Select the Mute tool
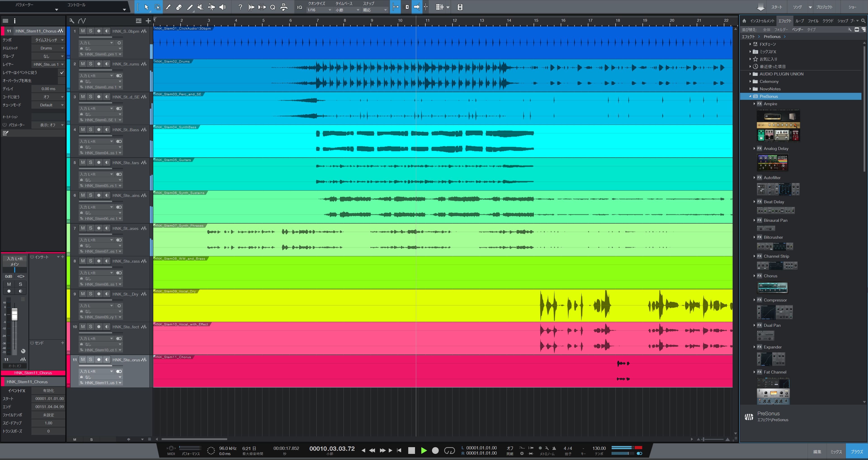 click(x=200, y=7)
